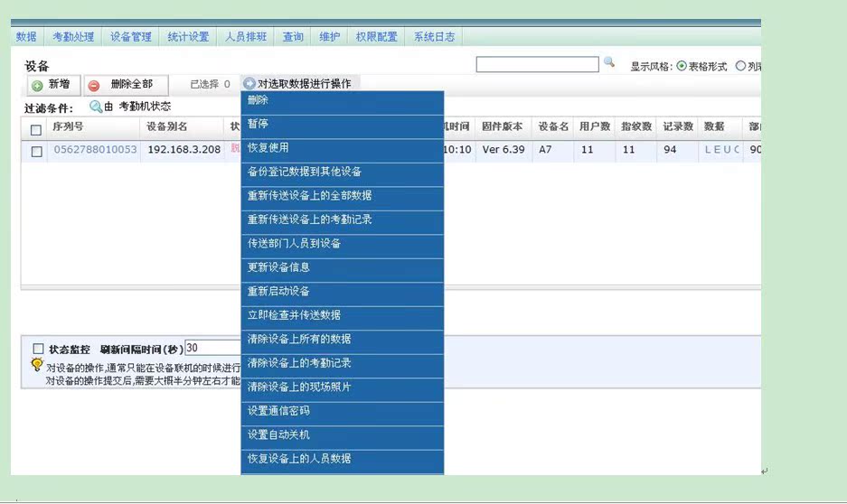Select the 表格形式 display style radio
This screenshot has width=847, height=504.
click(x=682, y=66)
